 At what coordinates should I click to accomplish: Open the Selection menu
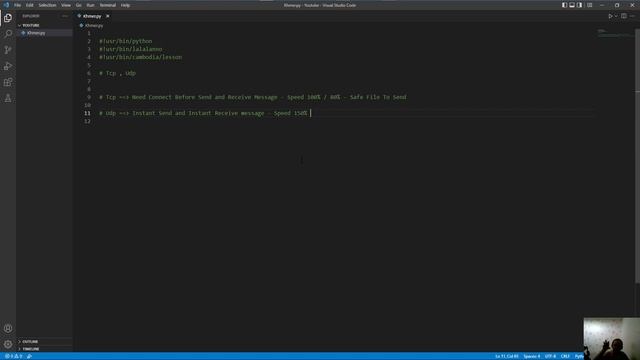pos(47,5)
